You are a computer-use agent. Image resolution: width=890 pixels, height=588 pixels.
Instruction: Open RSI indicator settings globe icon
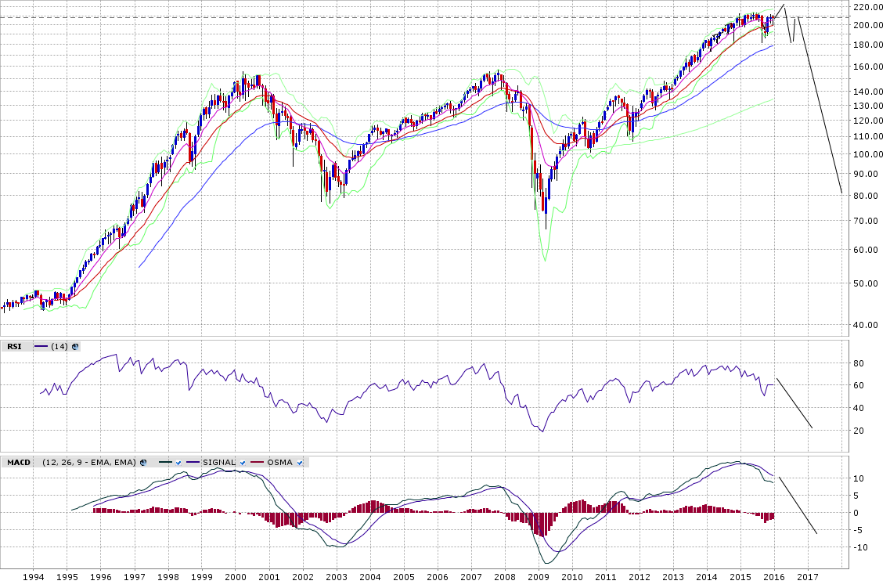click(x=75, y=347)
